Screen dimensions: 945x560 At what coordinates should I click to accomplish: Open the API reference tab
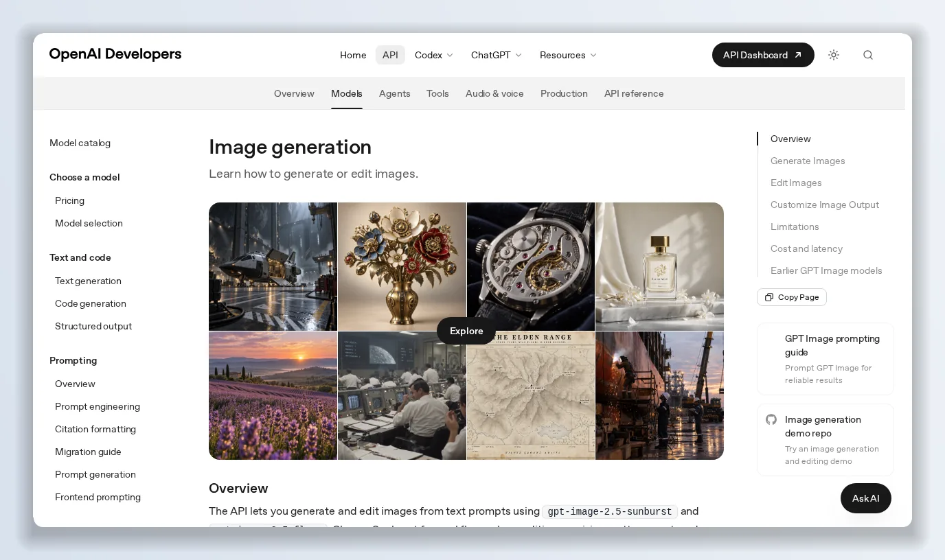click(634, 93)
